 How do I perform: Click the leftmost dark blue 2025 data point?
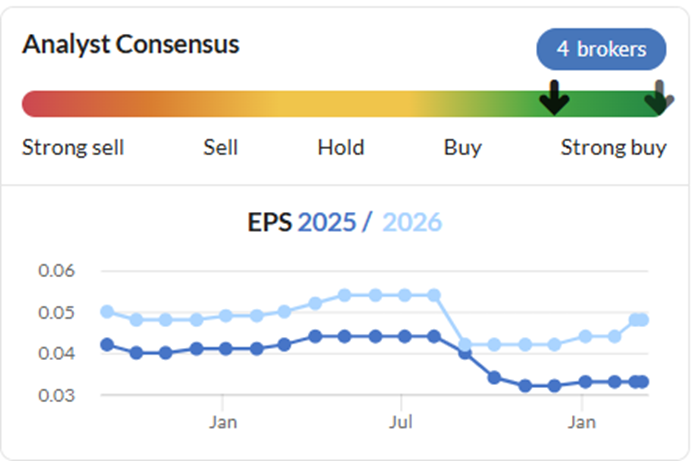107,344
